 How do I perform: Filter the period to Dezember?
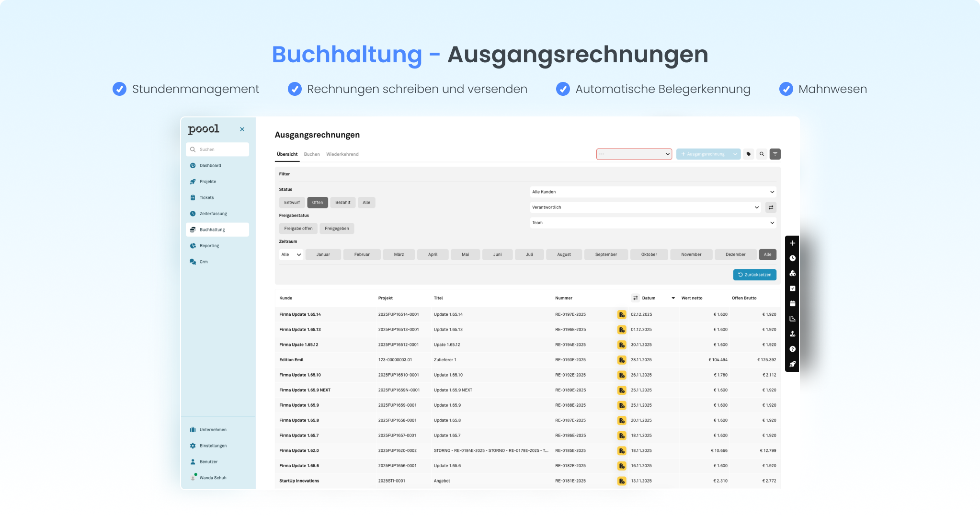(736, 255)
